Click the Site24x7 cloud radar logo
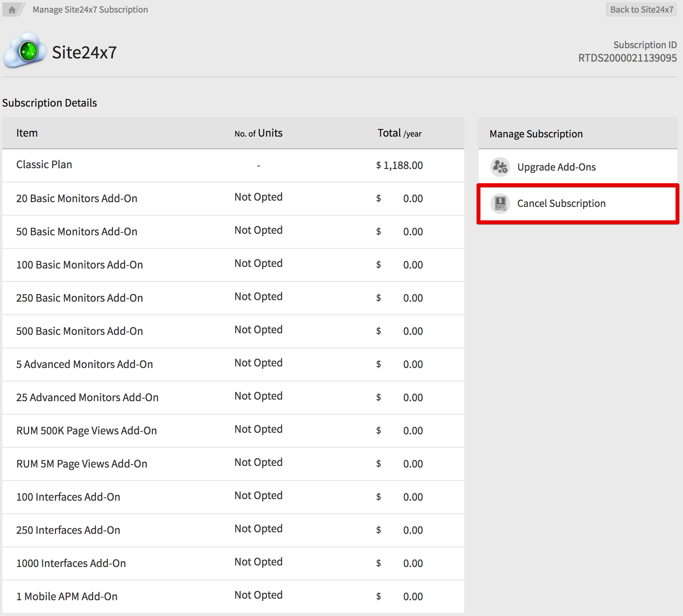This screenshot has width=683, height=616. 25,51
